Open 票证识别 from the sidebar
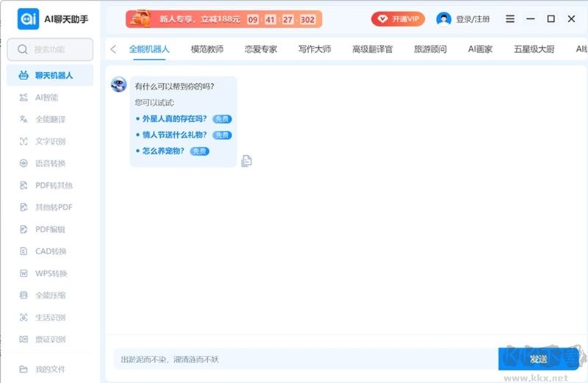This screenshot has height=383, width=588. tap(50, 339)
